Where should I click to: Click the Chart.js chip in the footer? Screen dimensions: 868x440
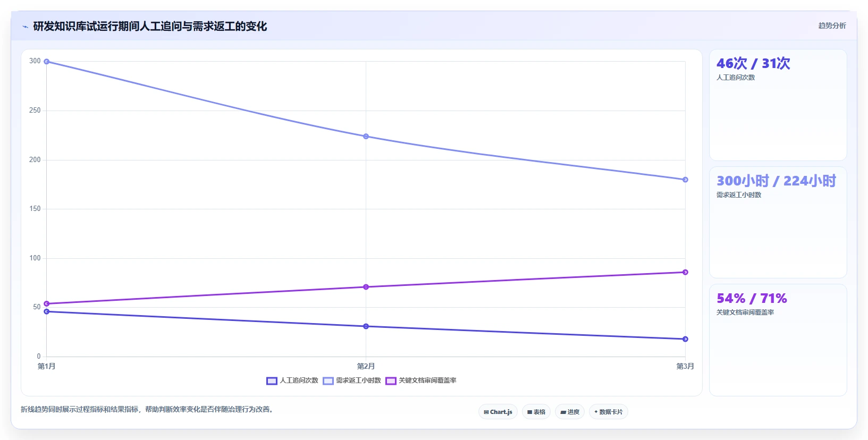[498, 412]
